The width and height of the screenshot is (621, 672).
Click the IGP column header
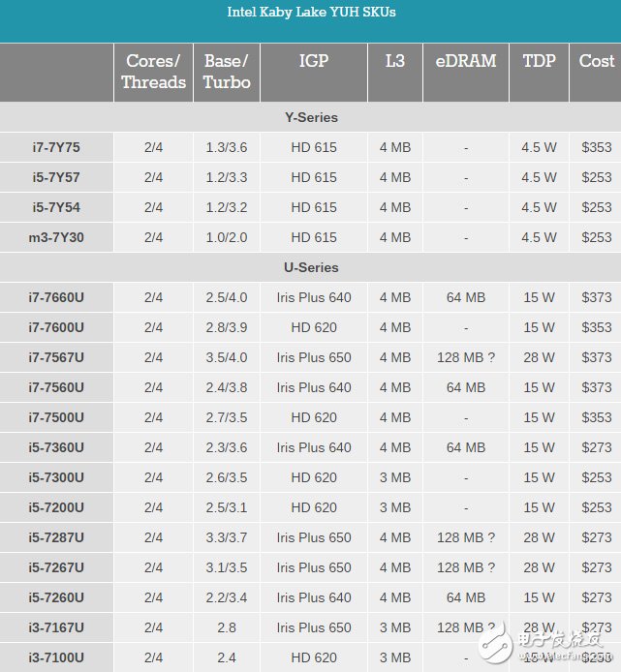tap(314, 61)
